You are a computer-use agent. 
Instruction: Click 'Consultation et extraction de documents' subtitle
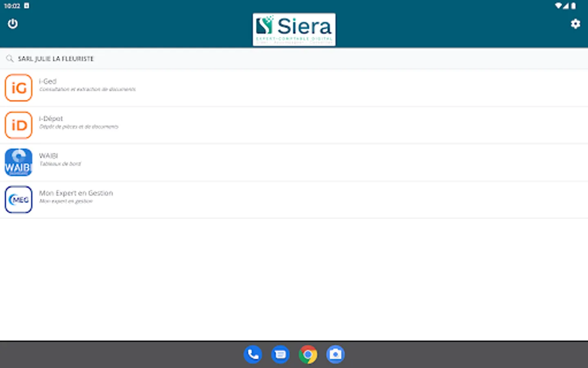(x=87, y=89)
